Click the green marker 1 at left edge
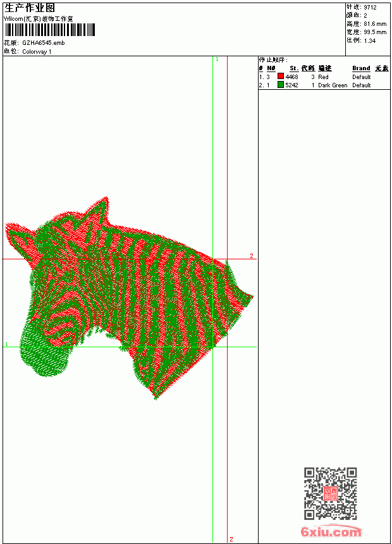392x544 pixels. (6, 344)
